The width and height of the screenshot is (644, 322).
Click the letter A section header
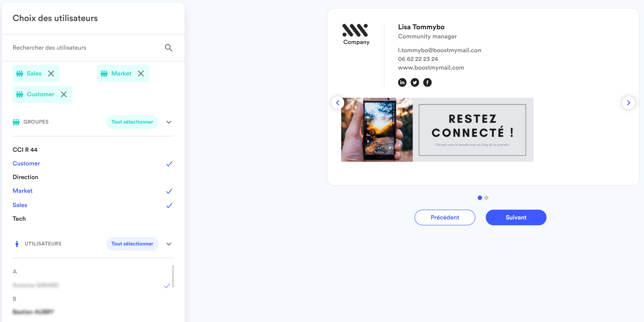click(15, 271)
